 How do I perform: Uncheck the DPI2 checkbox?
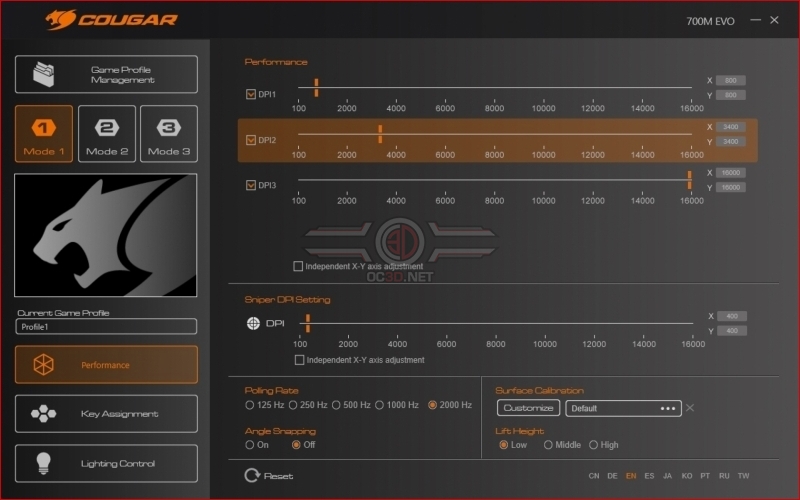click(x=251, y=140)
